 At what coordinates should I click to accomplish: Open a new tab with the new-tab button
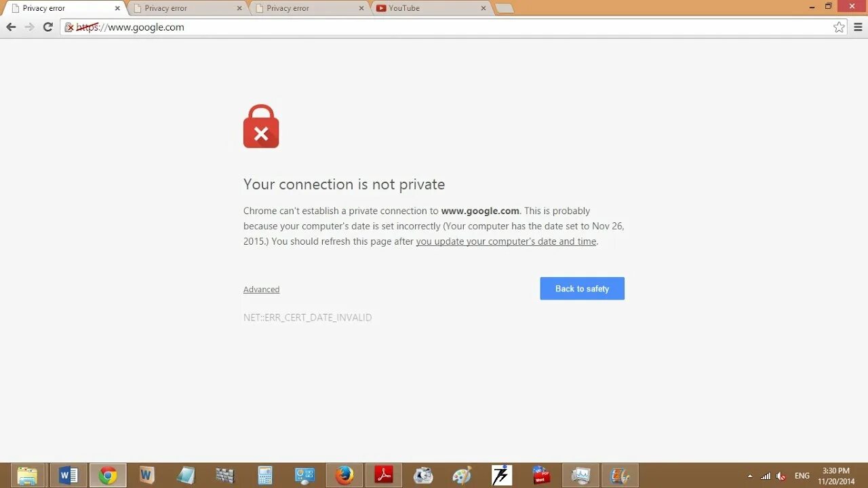pos(504,8)
